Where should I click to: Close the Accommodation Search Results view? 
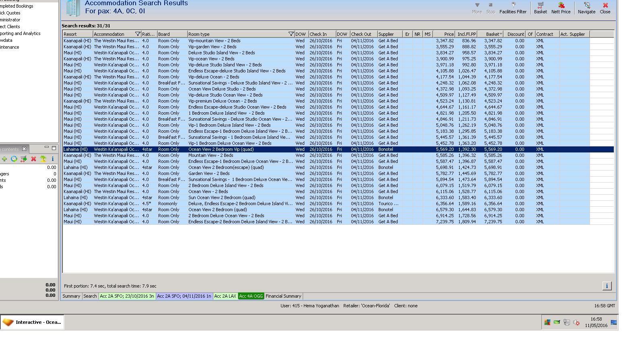pyautogui.click(x=605, y=8)
